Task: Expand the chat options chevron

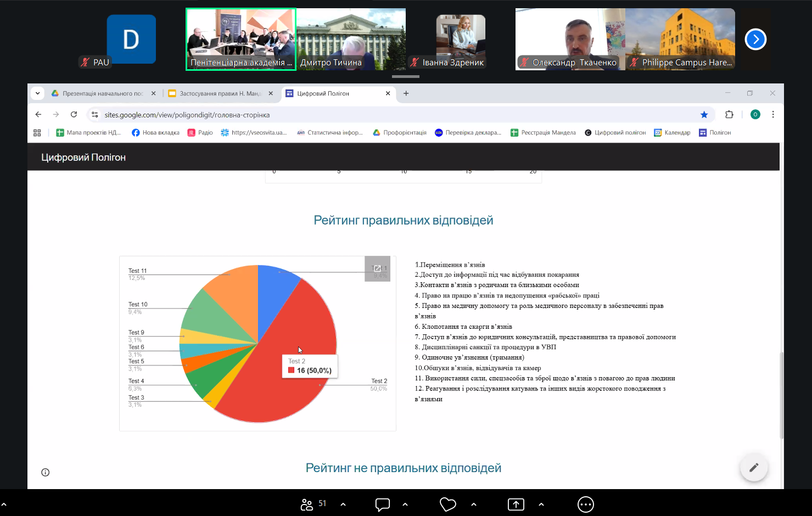Action: tap(405, 504)
